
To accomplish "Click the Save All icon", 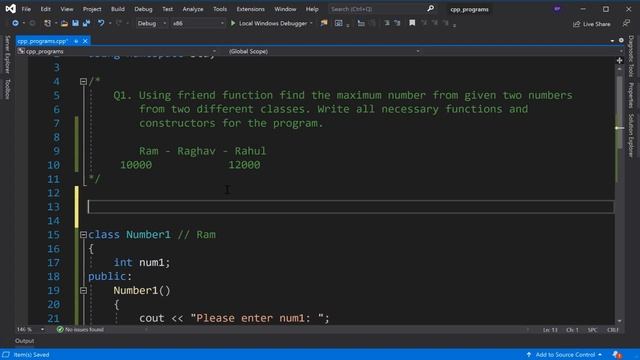I will point(86,24).
